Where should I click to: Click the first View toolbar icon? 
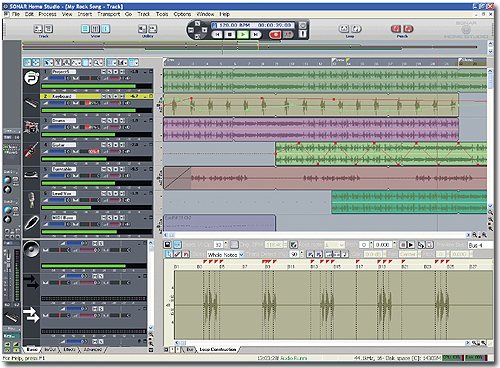click(85, 29)
